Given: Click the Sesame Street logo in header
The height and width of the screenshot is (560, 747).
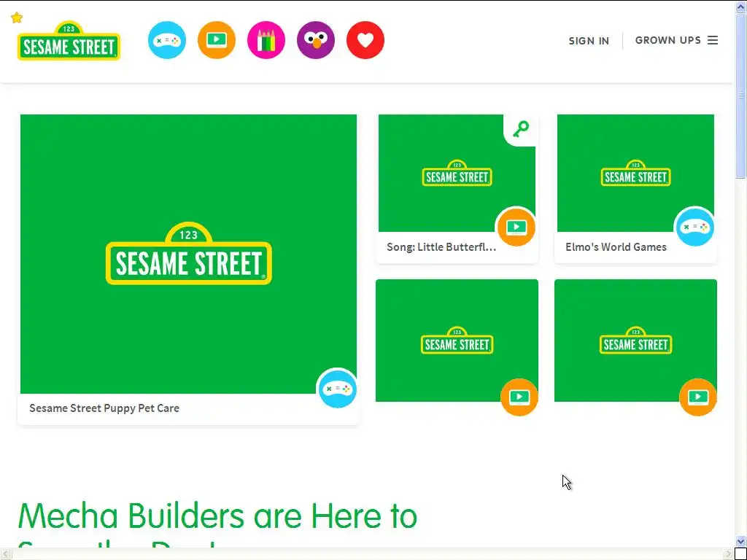Looking at the screenshot, I should point(69,41).
